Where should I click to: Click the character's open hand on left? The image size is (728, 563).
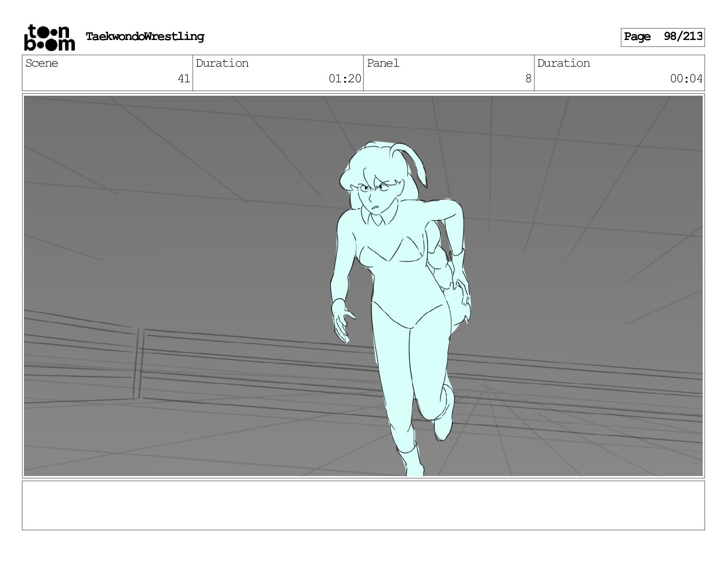point(341,323)
